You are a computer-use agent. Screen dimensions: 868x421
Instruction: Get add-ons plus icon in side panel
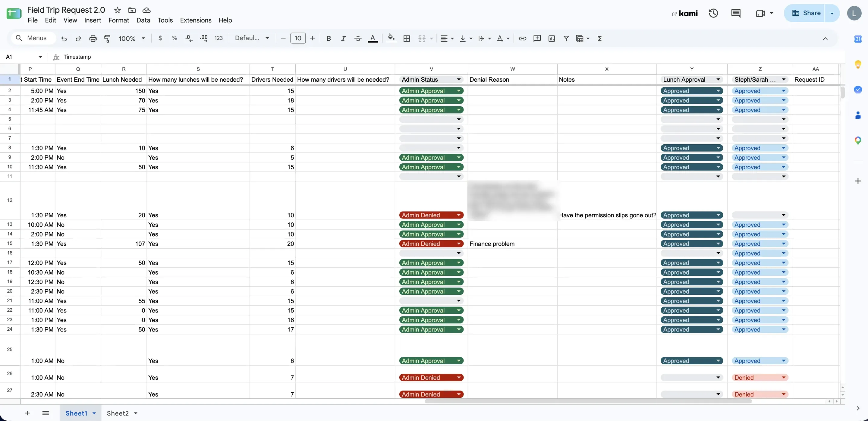point(858,181)
